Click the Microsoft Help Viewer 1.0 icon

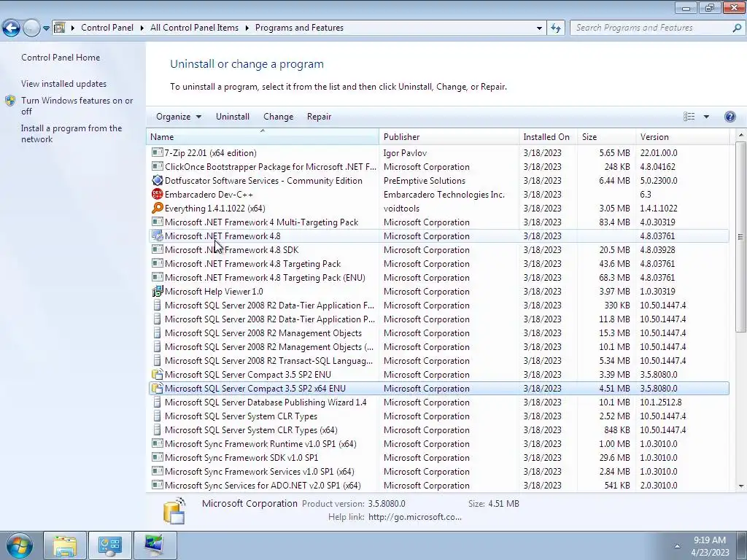(x=157, y=291)
